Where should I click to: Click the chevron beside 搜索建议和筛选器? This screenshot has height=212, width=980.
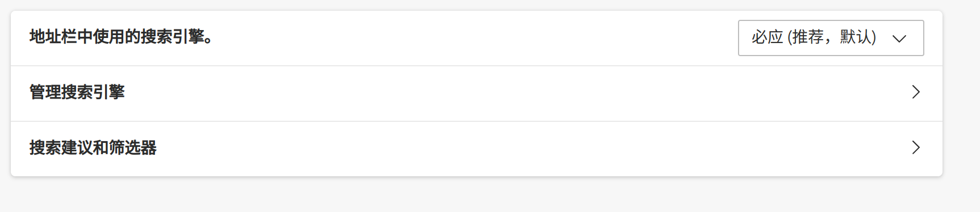coord(916,147)
